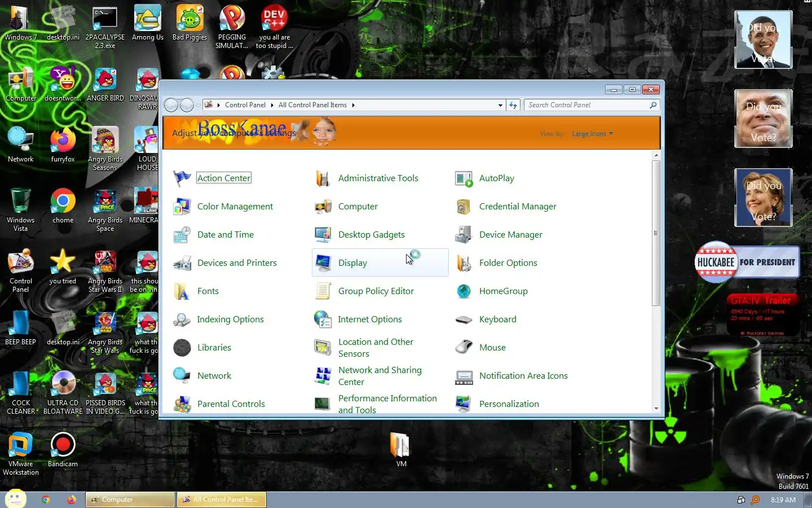Switch to Computer taskbar window
The image size is (812, 508).
(x=130, y=500)
